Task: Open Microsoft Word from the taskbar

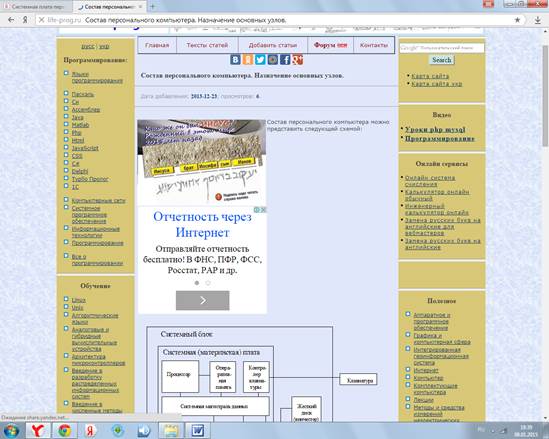Action: click(197, 431)
